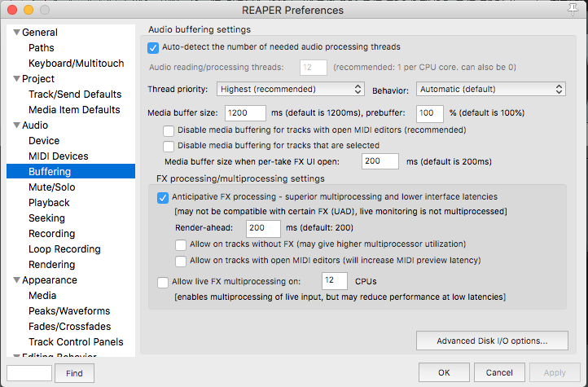Enable allow live FX multiprocessing checkbox

pyautogui.click(x=163, y=283)
